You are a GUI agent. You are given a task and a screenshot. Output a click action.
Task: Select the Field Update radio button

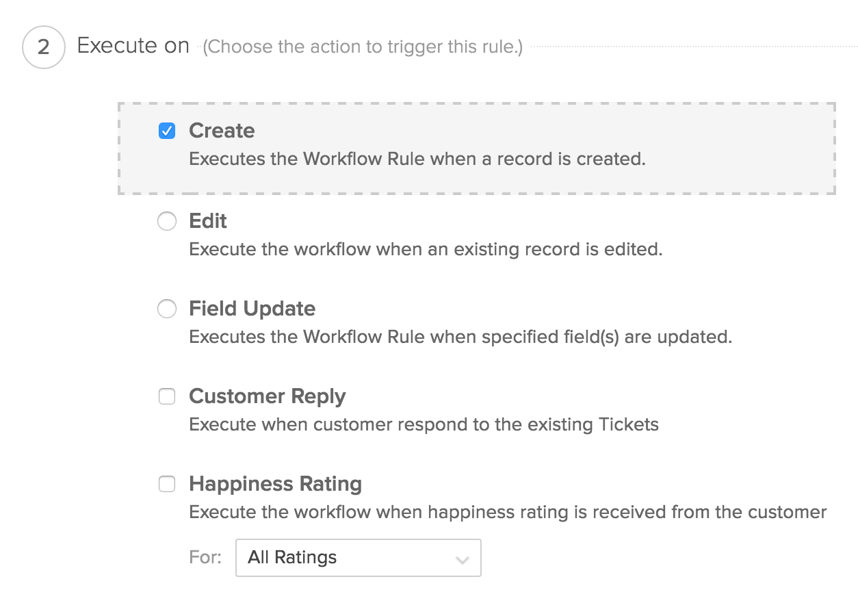(x=167, y=309)
